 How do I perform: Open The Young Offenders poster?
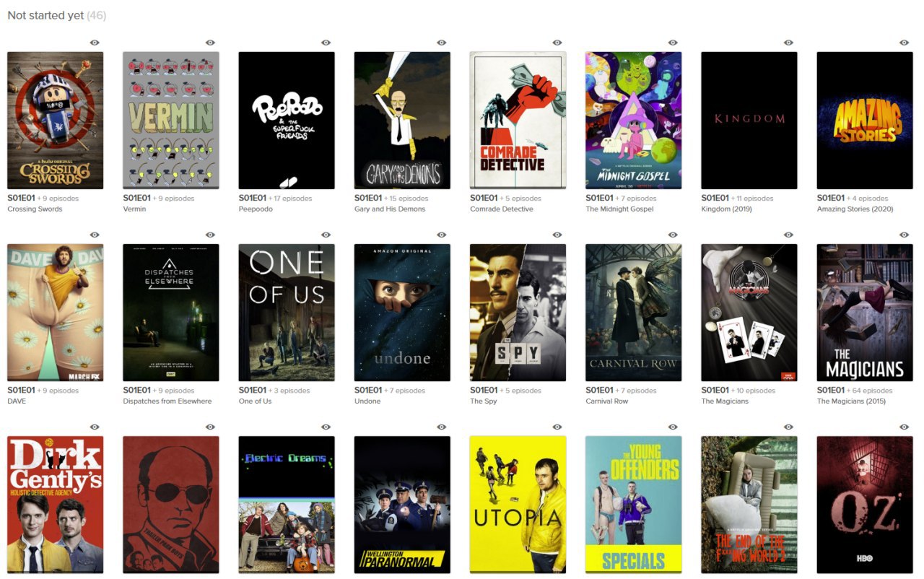(633, 505)
